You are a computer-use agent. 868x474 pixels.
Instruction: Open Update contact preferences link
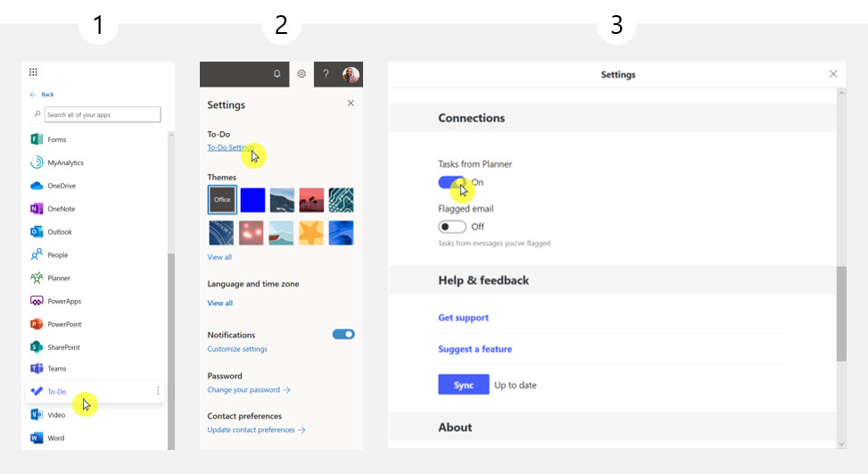coord(256,429)
